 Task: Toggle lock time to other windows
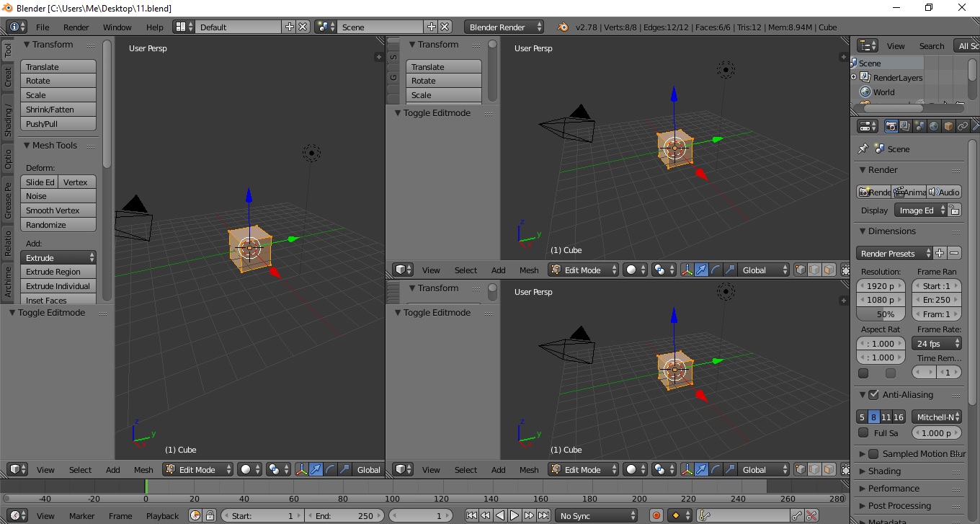[210, 515]
